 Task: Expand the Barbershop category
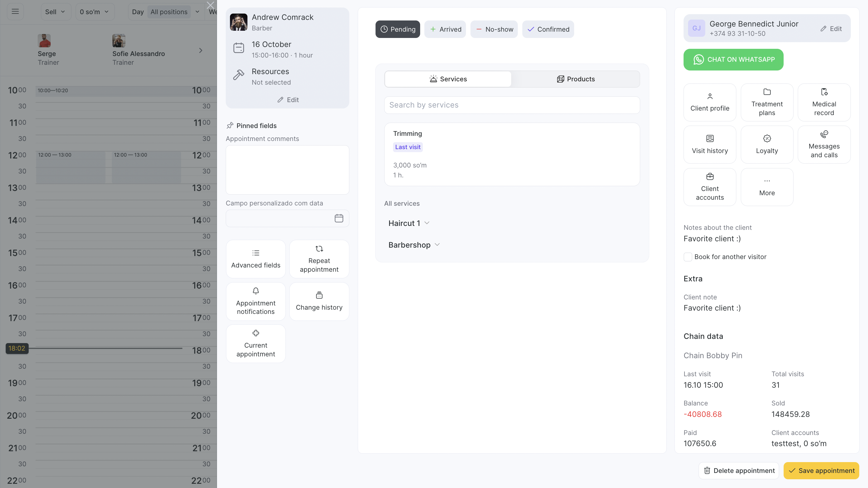click(414, 245)
